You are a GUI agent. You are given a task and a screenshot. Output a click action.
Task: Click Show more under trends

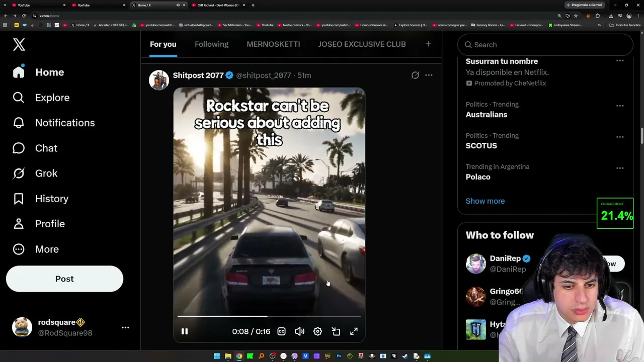(x=485, y=201)
